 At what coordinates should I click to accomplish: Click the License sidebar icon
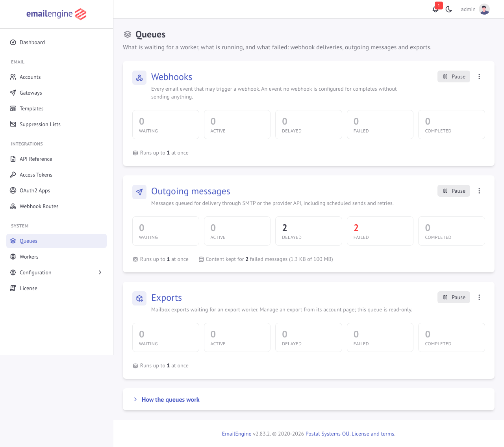point(13,288)
